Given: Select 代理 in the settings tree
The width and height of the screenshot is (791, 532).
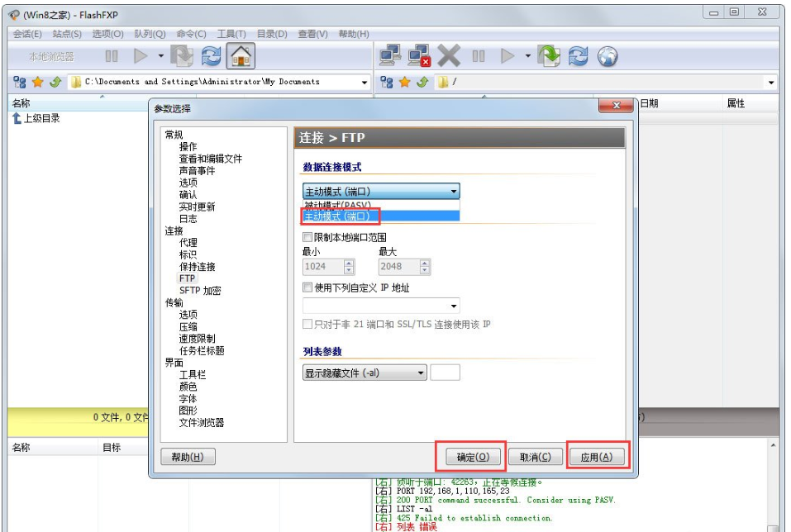Looking at the screenshot, I should coord(188,243).
